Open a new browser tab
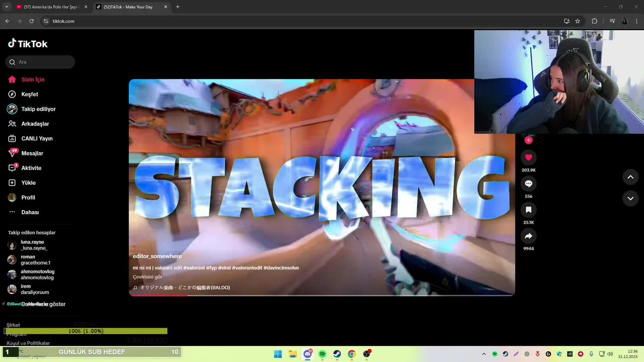 178,7
